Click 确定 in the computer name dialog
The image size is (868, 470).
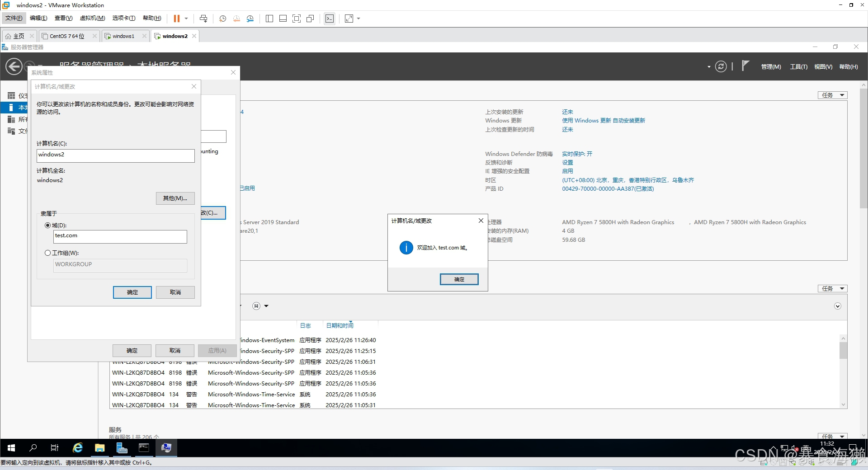pos(132,292)
